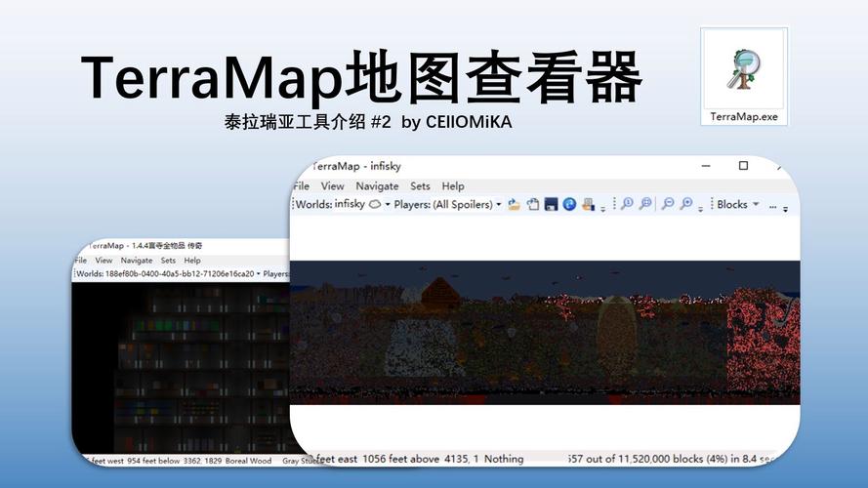Expand the overflow arrow at the toolbar's far end
Screen dimensions: 868x488
[x=785, y=209]
